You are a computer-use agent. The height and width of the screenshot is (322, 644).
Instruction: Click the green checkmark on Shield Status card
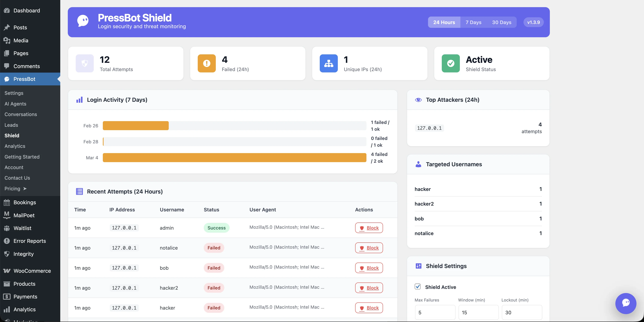[x=451, y=63]
